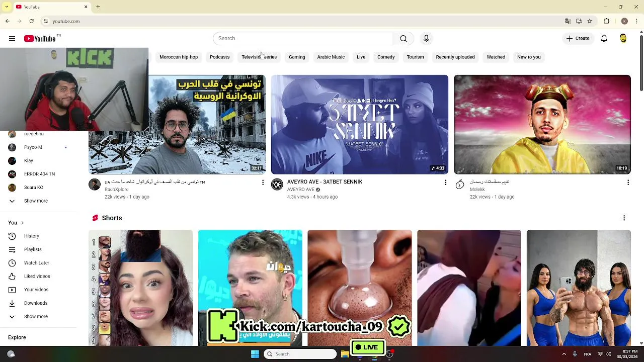Open AVEYRO AVE channel avatar
644x362 pixels.
(x=277, y=185)
